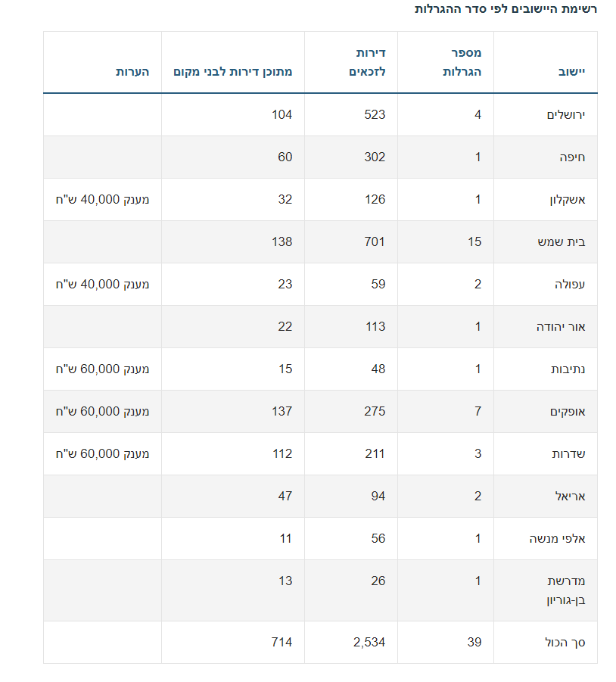Click the מתוכן דירות לבני מקום header
Screen dimensions: 616x682
[232, 72]
